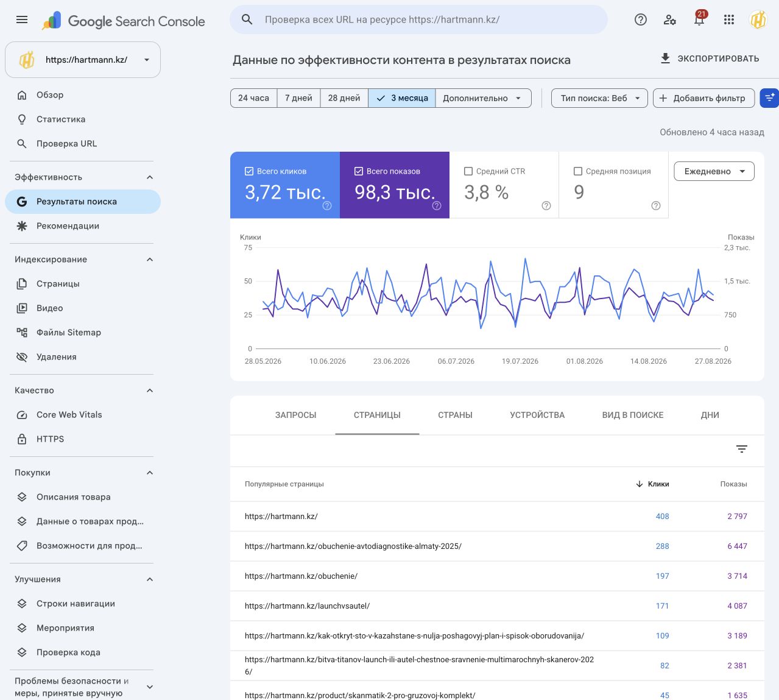Toggle Всего кликов metric checkbox

coord(249,171)
